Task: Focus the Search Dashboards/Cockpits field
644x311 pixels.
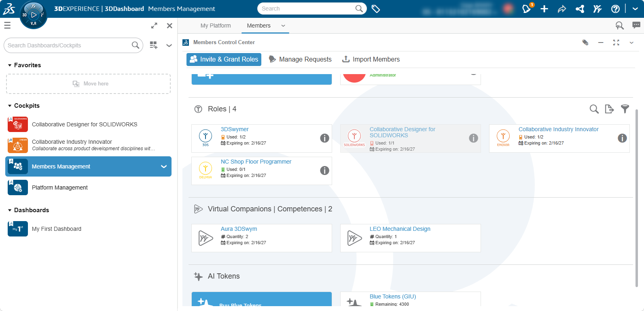Action: [73, 45]
